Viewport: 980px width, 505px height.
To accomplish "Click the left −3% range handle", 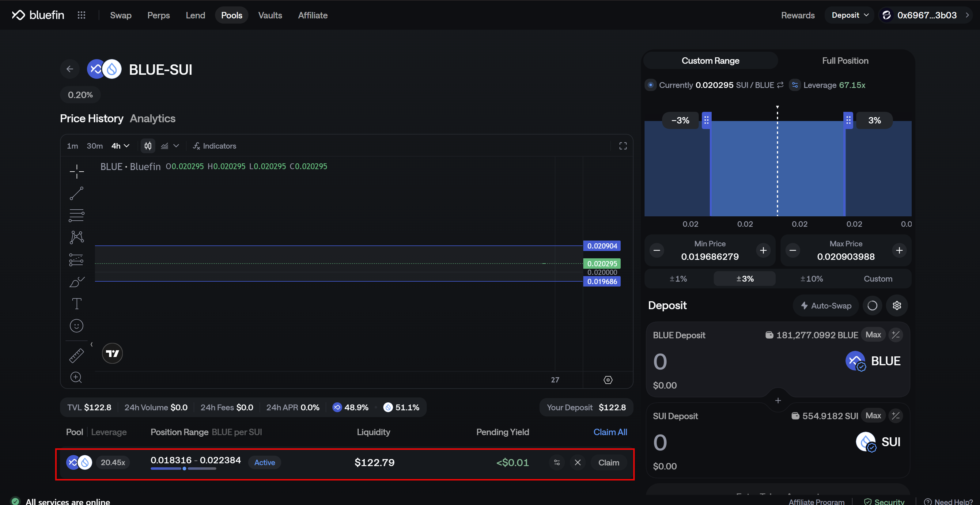I will pos(706,120).
